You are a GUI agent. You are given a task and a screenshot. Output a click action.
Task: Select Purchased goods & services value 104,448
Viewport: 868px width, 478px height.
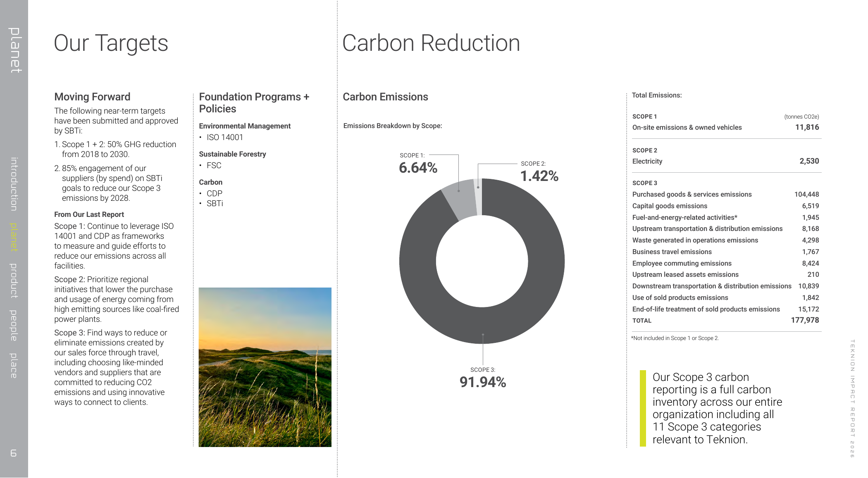806,194
